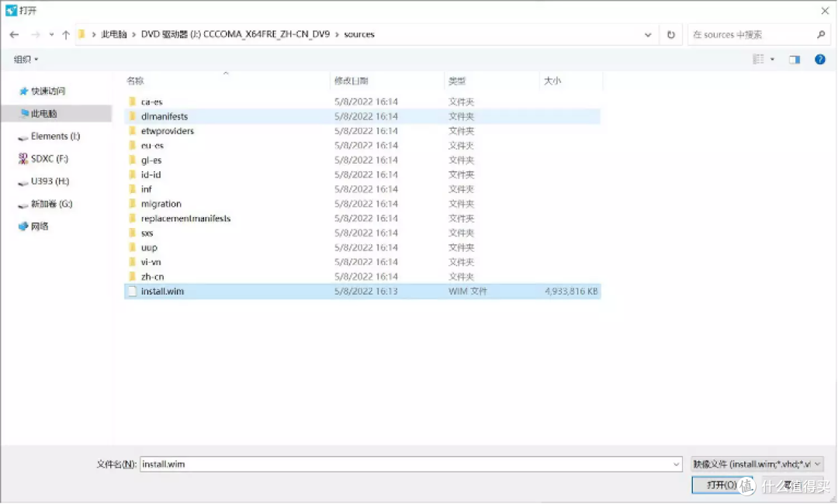Select the replacementmanifests folder name
The width and height of the screenshot is (838, 504).
click(x=185, y=219)
